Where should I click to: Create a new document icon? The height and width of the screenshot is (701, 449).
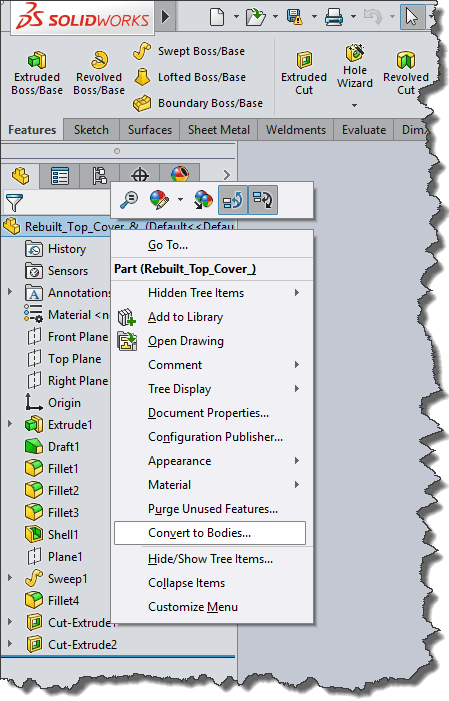click(217, 17)
